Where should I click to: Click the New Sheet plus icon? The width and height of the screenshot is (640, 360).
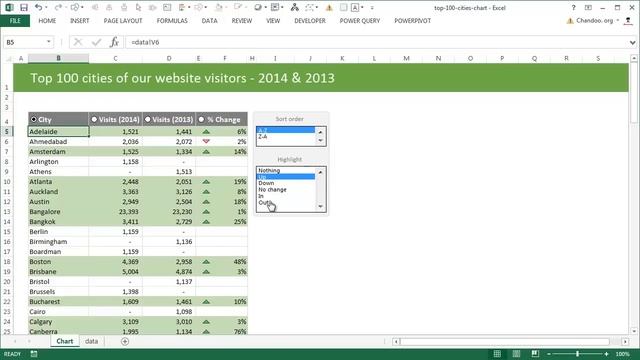pos(125,341)
